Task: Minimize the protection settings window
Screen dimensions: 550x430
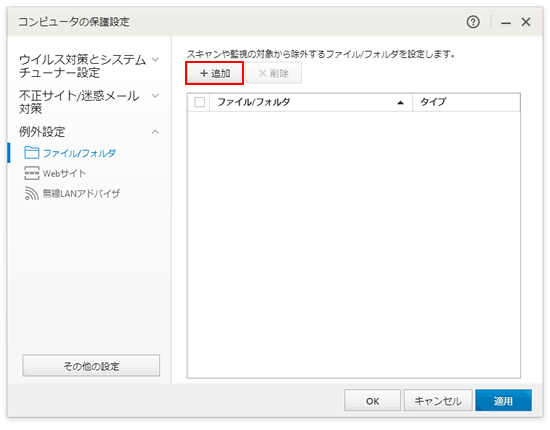Action: (x=506, y=23)
